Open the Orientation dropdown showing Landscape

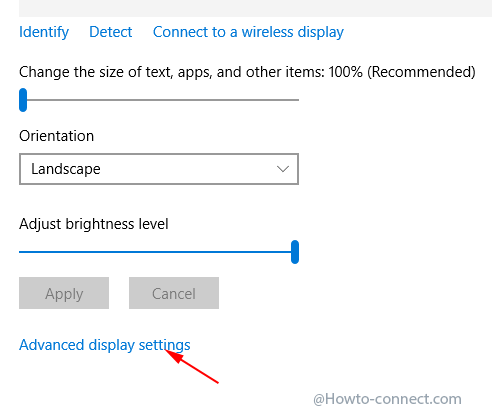coord(159,169)
